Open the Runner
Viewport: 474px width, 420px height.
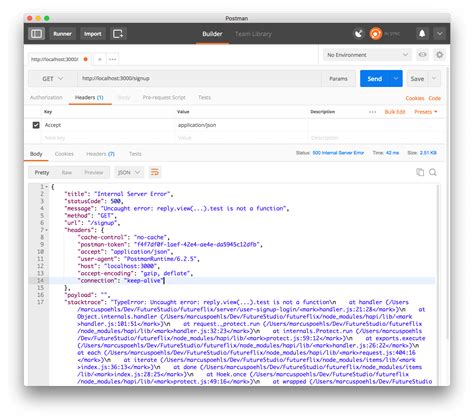pyautogui.click(x=62, y=34)
